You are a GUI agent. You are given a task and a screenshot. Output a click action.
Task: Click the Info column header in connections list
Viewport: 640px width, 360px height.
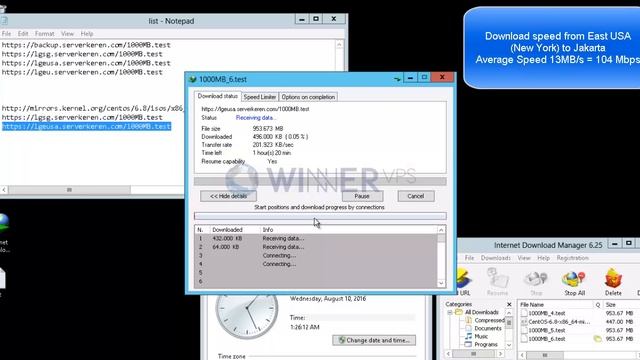coord(348,230)
